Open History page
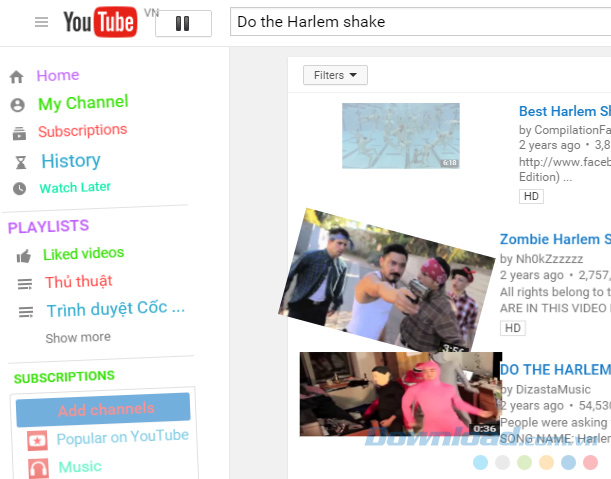 (71, 161)
